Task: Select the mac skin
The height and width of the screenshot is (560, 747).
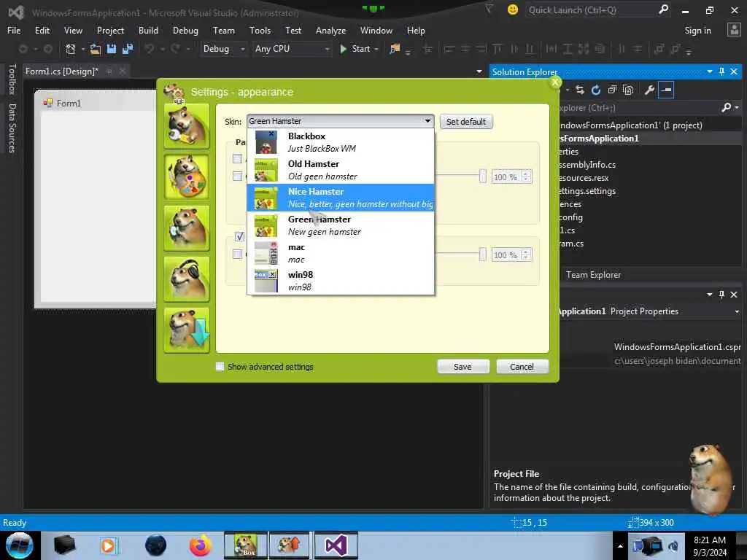Action: coord(341,253)
